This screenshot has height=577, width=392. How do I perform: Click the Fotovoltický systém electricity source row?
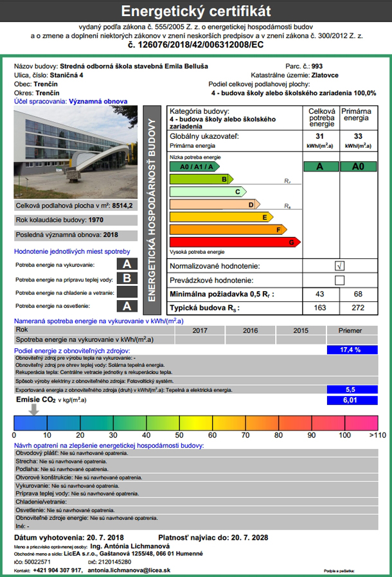coord(196,381)
